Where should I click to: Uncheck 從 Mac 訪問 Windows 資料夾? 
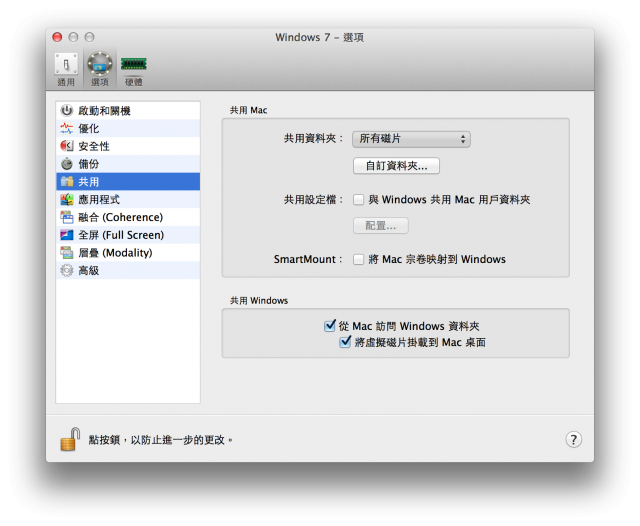[329, 326]
